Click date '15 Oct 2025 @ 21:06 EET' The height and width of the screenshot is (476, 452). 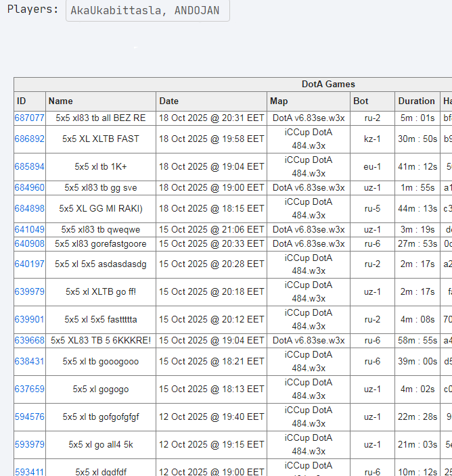pos(211,229)
